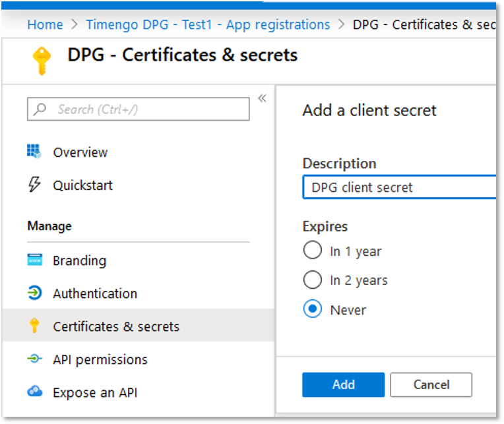This screenshot has height=424, width=504.
Task: Choose the Never expires radio button
Action: [x=313, y=309]
